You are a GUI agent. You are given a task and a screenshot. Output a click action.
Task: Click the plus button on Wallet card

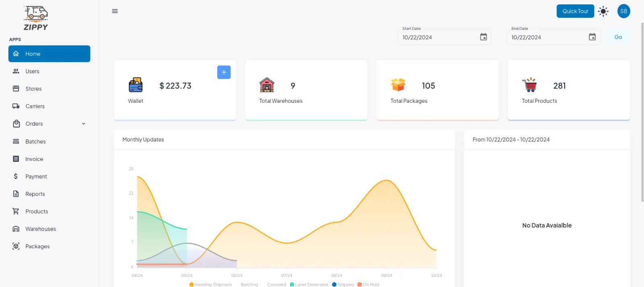224,72
